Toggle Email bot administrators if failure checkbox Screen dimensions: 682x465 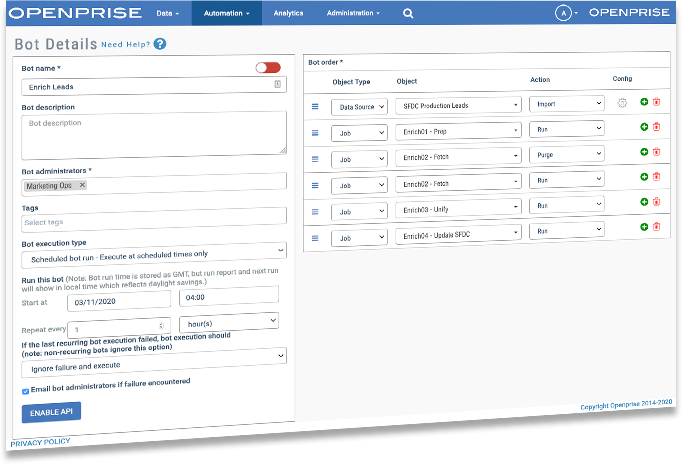click(x=26, y=391)
